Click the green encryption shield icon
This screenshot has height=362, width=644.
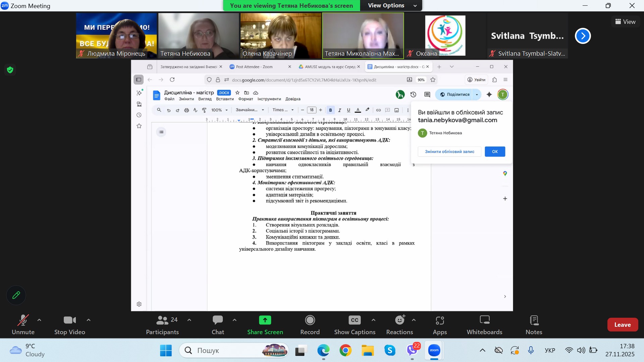[10, 70]
